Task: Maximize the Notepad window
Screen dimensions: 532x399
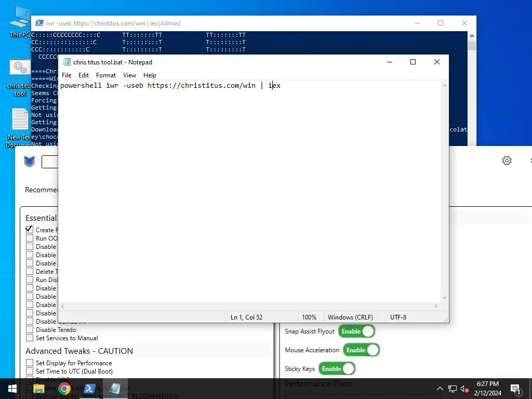Action: tap(413, 62)
